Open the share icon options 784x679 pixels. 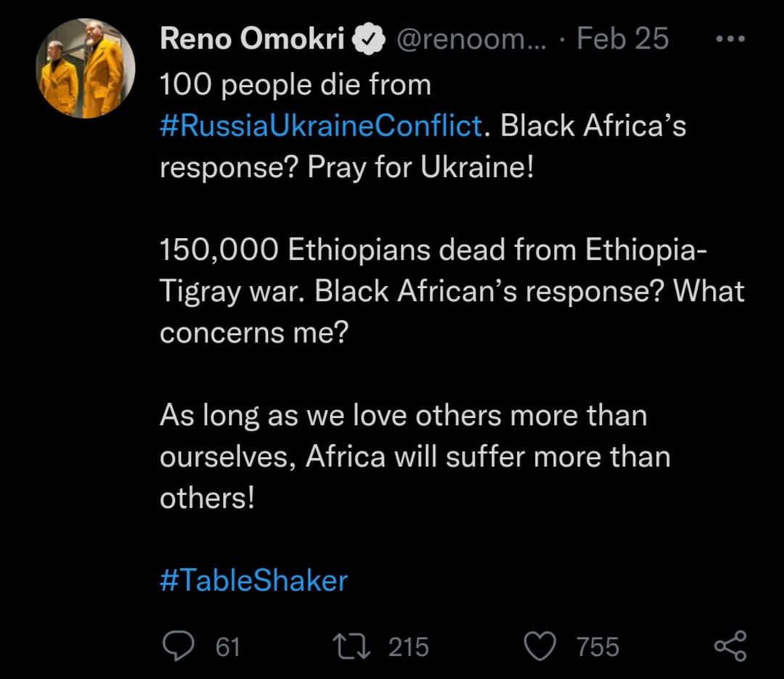pos(730,646)
